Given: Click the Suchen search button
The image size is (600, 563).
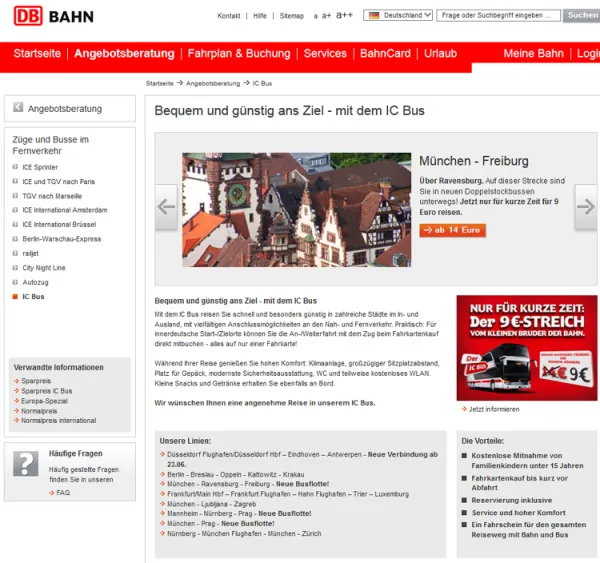Looking at the screenshot, I should pos(582,16).
